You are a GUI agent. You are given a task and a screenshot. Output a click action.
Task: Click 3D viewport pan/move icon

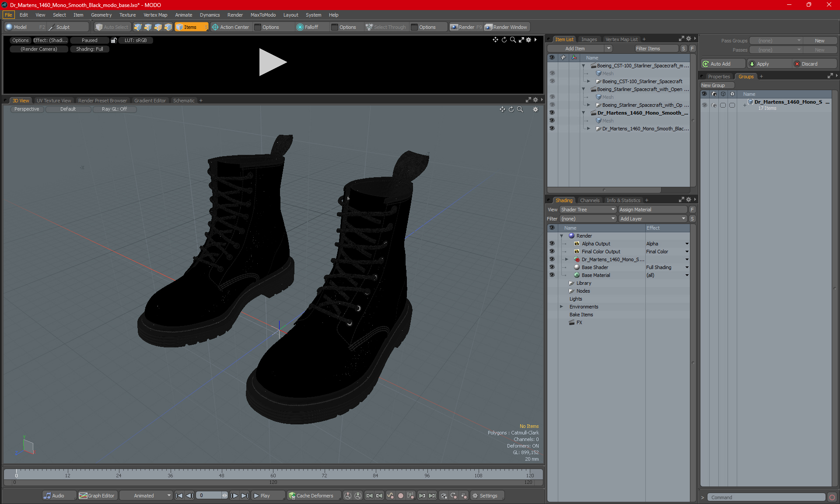[502, 109]
